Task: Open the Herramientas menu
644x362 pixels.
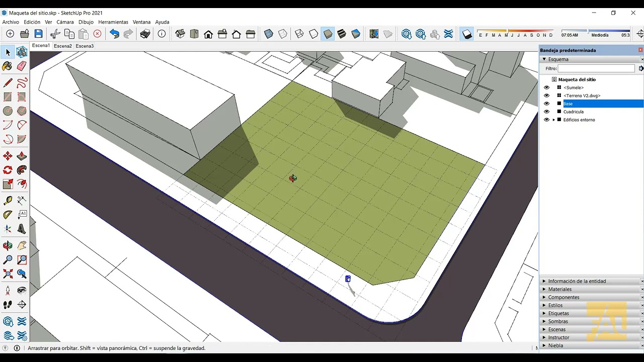Action: 113,22
